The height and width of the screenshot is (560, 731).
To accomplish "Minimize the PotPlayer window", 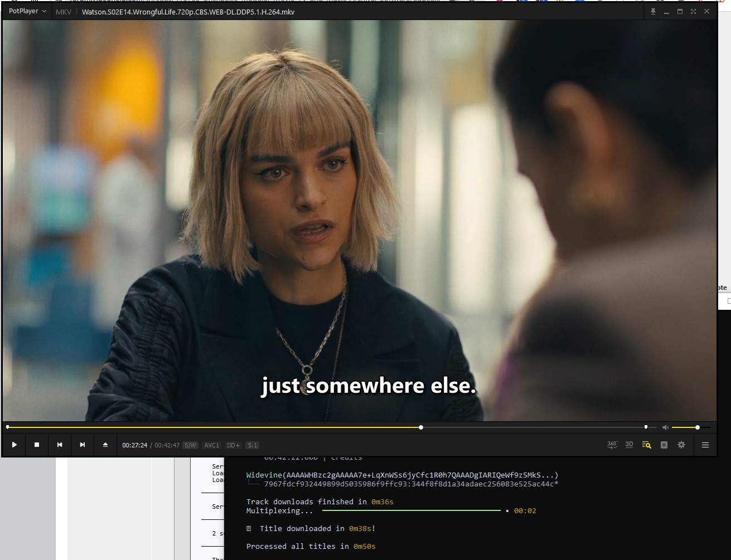I will coord(666,12).
